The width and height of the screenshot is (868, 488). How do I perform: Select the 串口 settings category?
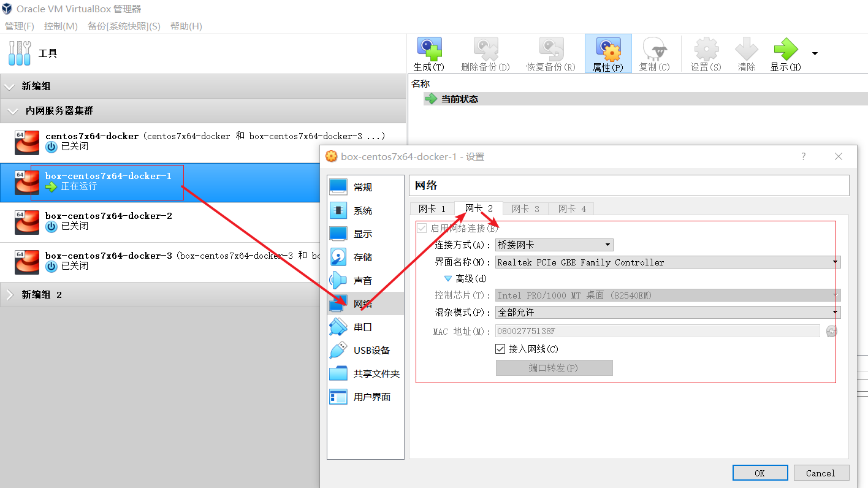tap(365, 327)
